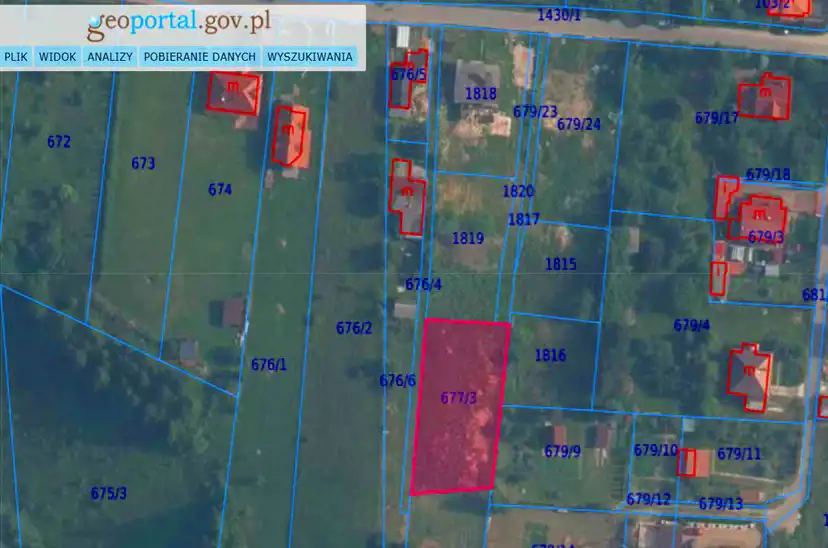Click parcel label 672
828x548 pixels.
59,142
